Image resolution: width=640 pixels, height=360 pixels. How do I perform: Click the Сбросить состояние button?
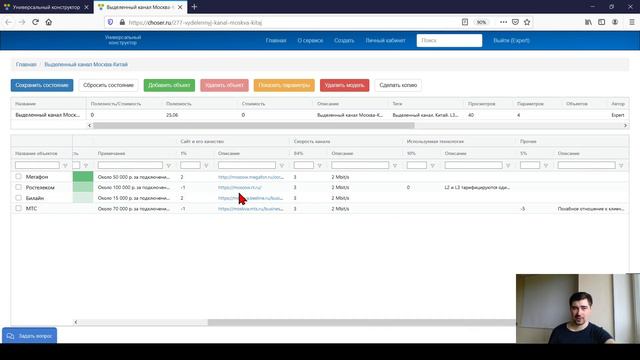click(108, 85)
